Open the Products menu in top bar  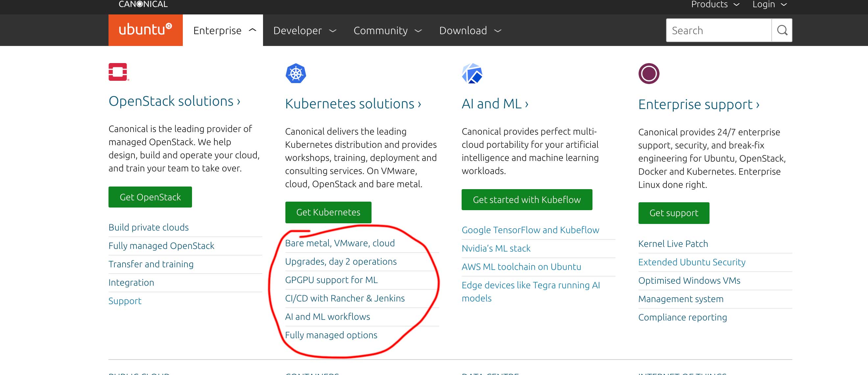715,4
